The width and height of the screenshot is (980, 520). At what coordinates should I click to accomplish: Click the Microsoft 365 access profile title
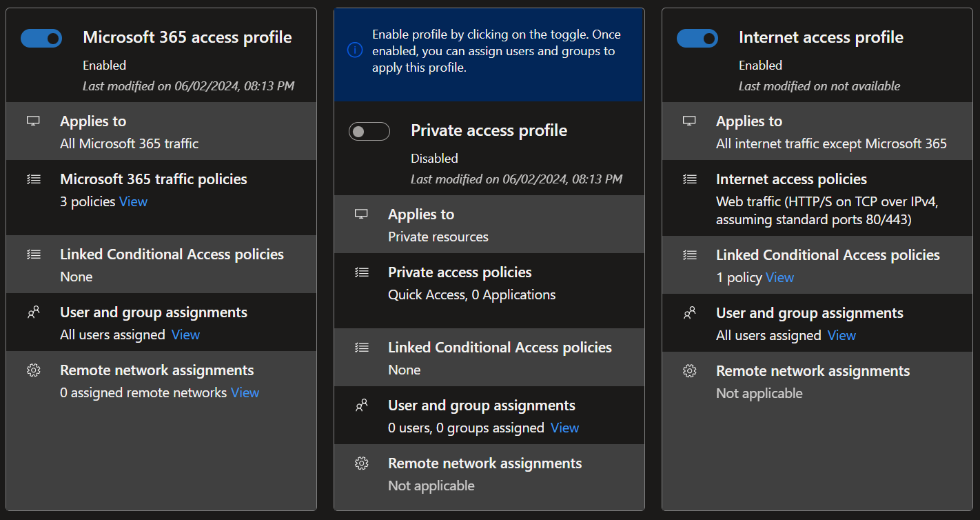coord(187,37)
